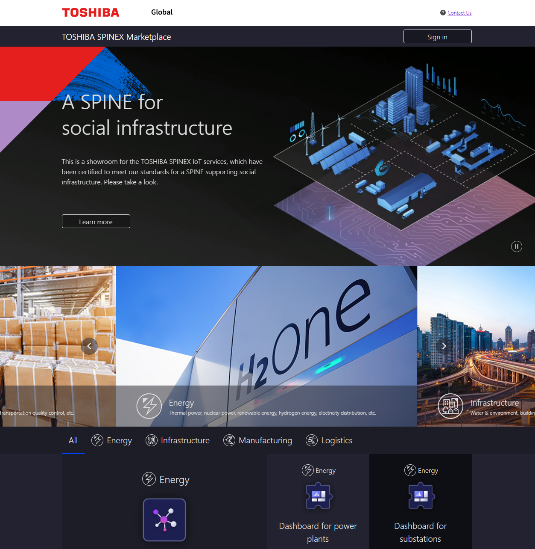Open the Contact Us link
Screen dimensions: 535x549
(459, 13)
